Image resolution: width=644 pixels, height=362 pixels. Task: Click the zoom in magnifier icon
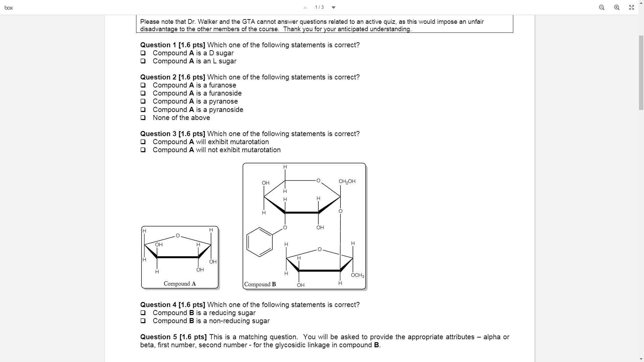(616, 7)
